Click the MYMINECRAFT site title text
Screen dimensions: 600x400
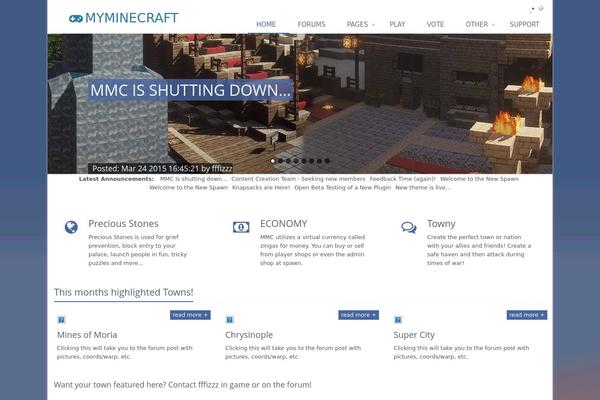132,18
